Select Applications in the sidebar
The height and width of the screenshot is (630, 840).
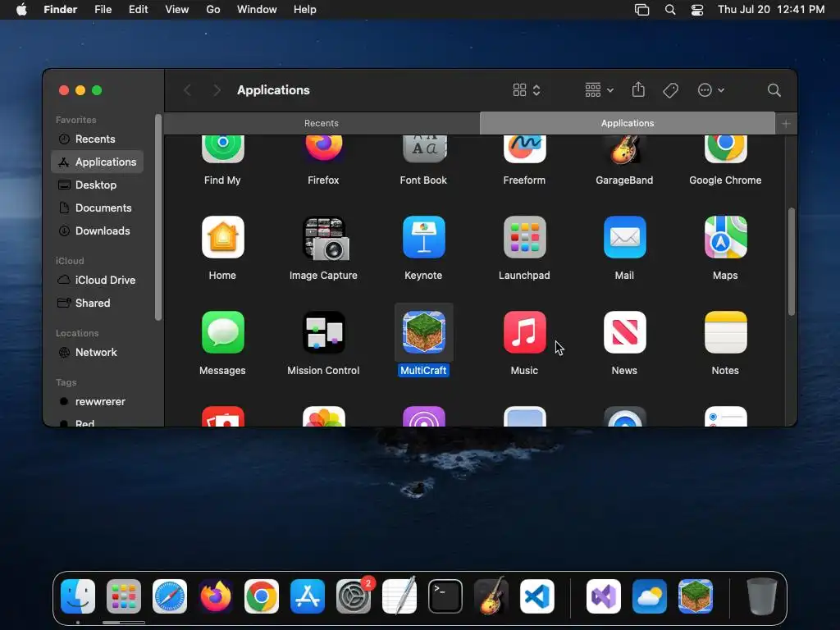coord(97,162)
